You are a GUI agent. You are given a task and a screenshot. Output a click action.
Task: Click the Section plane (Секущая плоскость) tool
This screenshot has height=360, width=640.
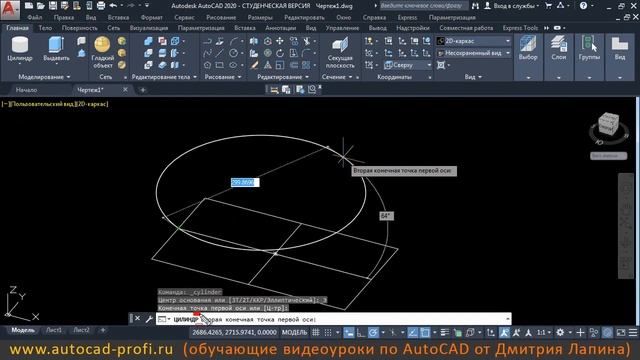click(340, 53)
